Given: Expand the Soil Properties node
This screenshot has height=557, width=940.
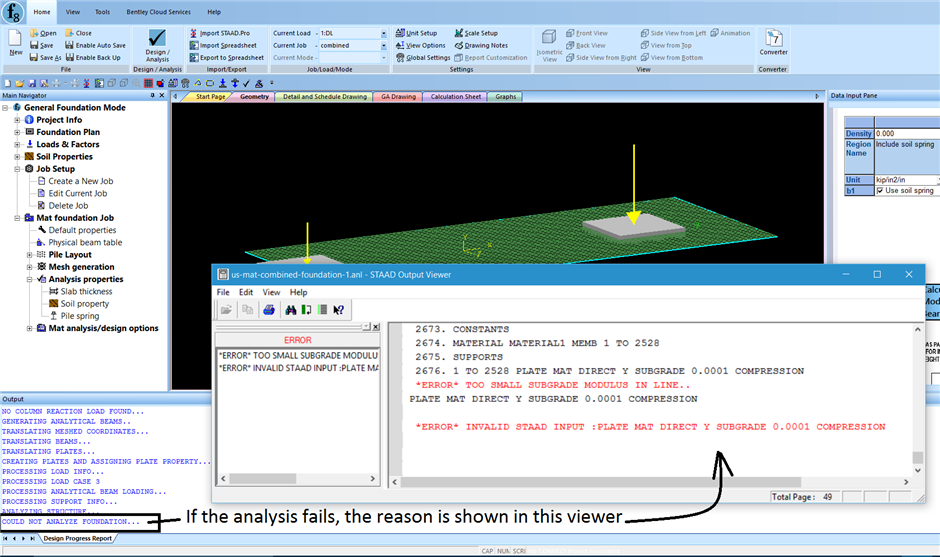Looking at the screenshot, I should [17, 156].
